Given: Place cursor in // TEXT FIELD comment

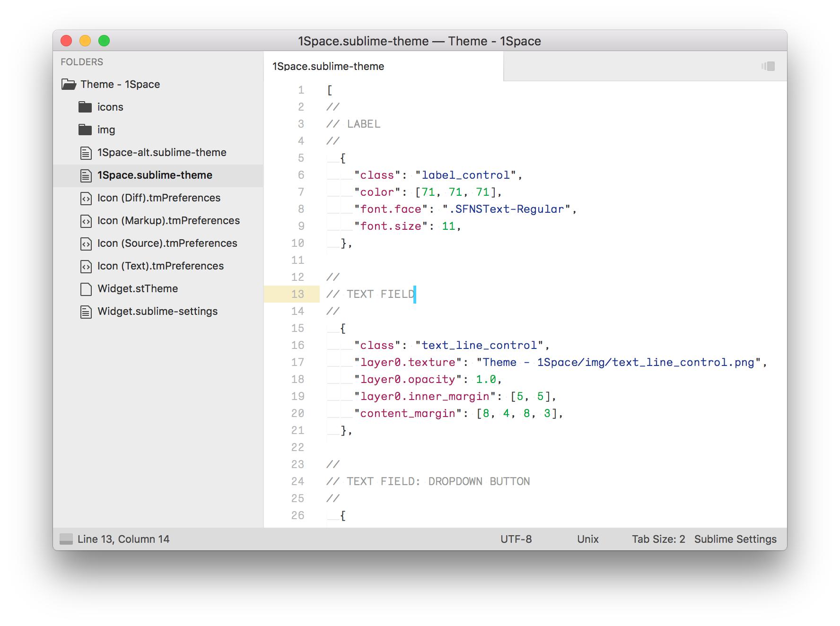Looking at the screenshot, I should [370, 294].
